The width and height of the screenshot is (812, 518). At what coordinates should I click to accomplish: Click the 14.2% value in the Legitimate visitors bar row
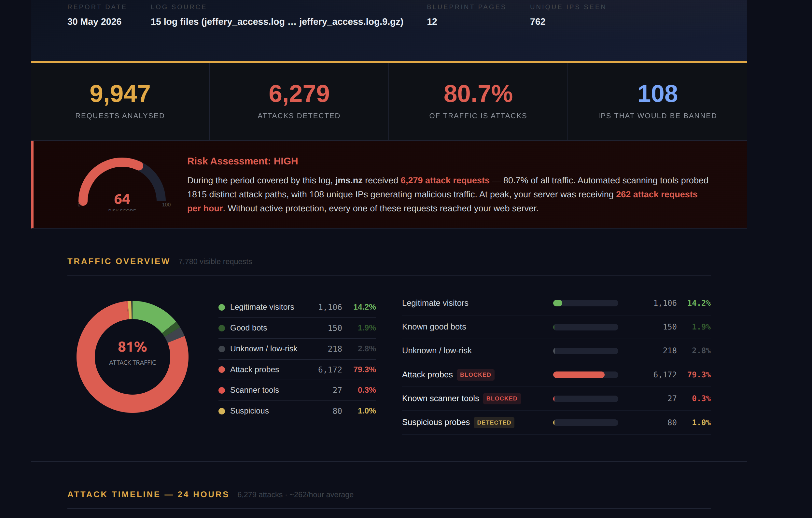coord(699,303)
